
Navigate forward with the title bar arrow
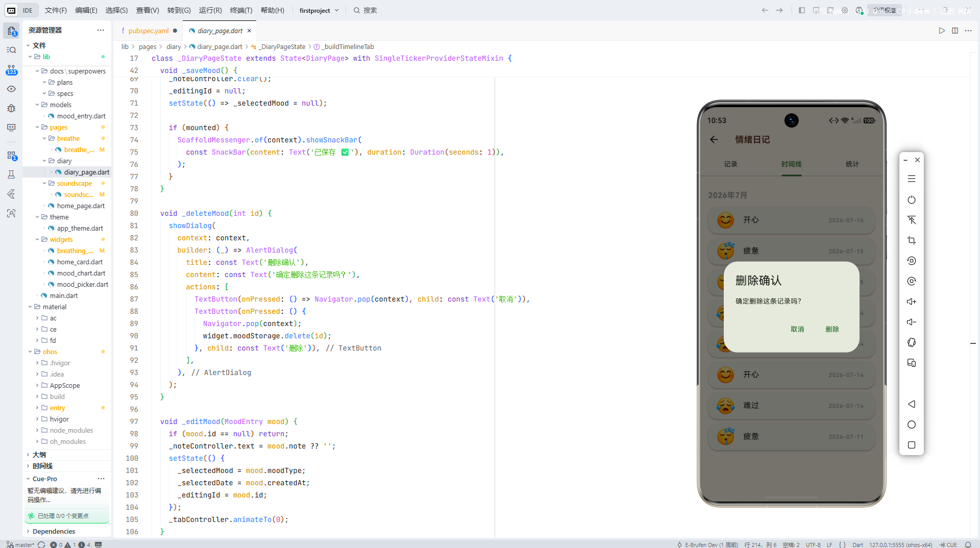pyautogui.click(x=779, y=10)
